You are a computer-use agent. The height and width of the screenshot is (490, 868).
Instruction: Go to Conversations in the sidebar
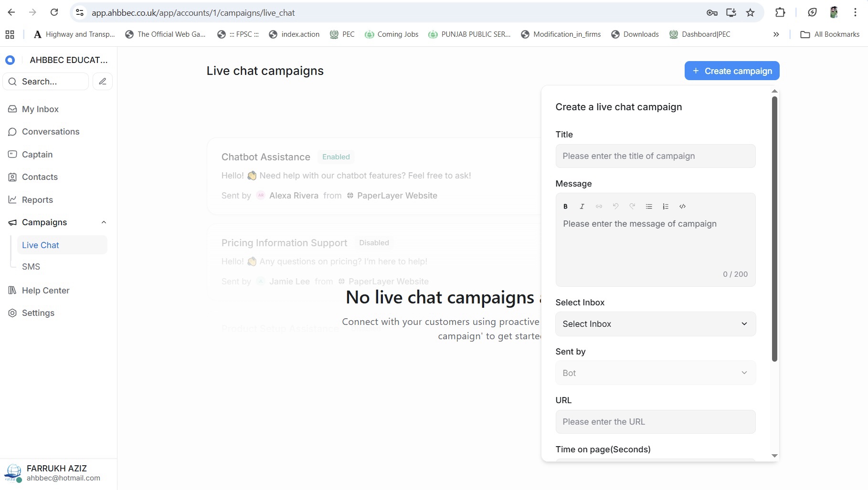(51, 132)
